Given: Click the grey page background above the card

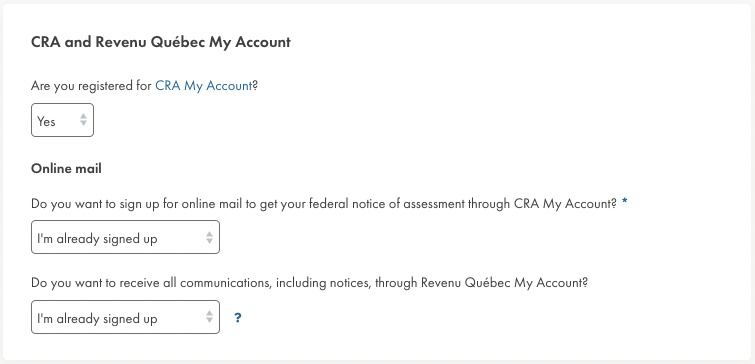Looking at the screenshot, I should click(378, 2).
